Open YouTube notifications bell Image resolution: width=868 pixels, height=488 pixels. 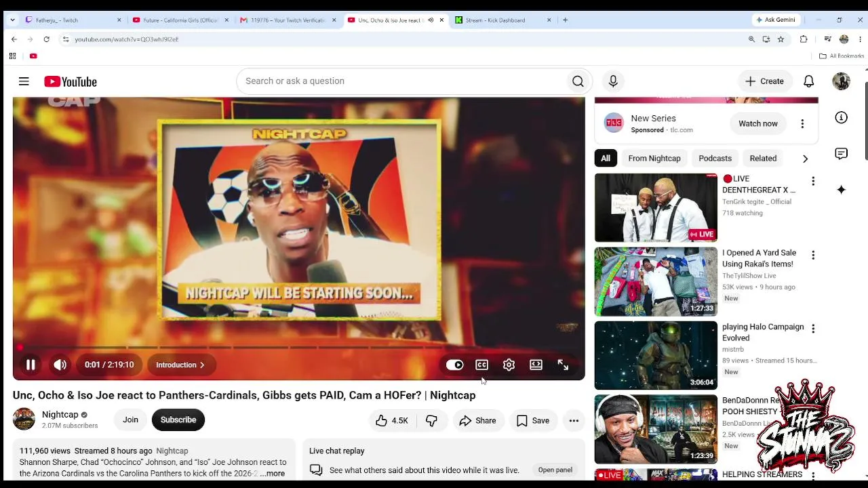(808, 81)
